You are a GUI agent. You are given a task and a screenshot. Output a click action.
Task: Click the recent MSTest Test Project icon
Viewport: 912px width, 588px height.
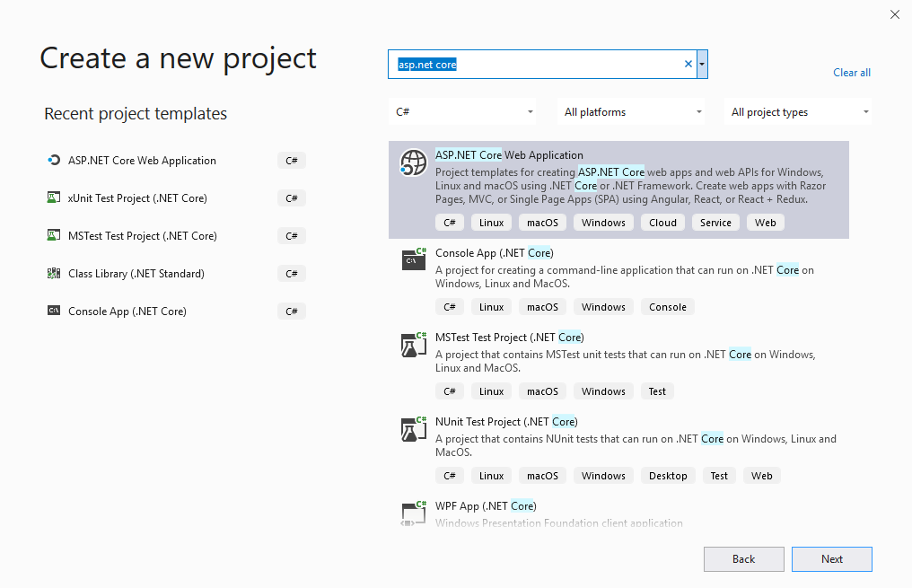[54, 235]
